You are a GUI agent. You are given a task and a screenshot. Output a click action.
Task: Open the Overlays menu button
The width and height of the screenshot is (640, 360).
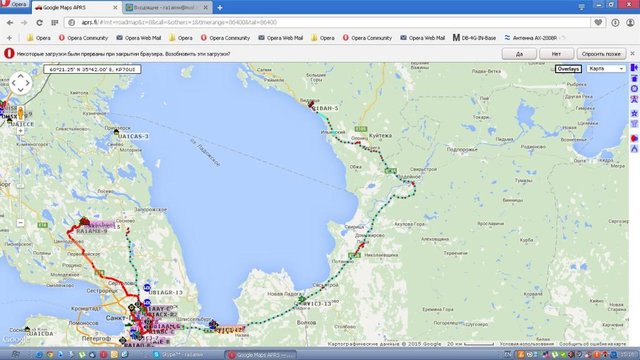568,69
